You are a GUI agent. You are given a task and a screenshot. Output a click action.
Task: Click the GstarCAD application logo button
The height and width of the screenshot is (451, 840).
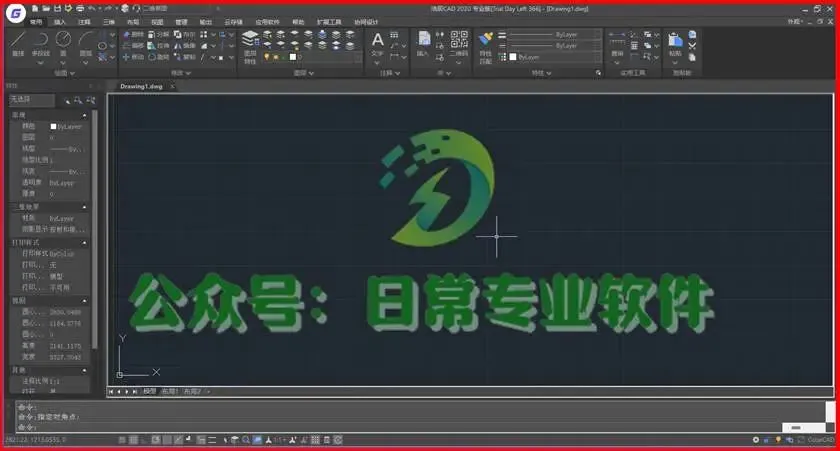(x=16, y=13)
